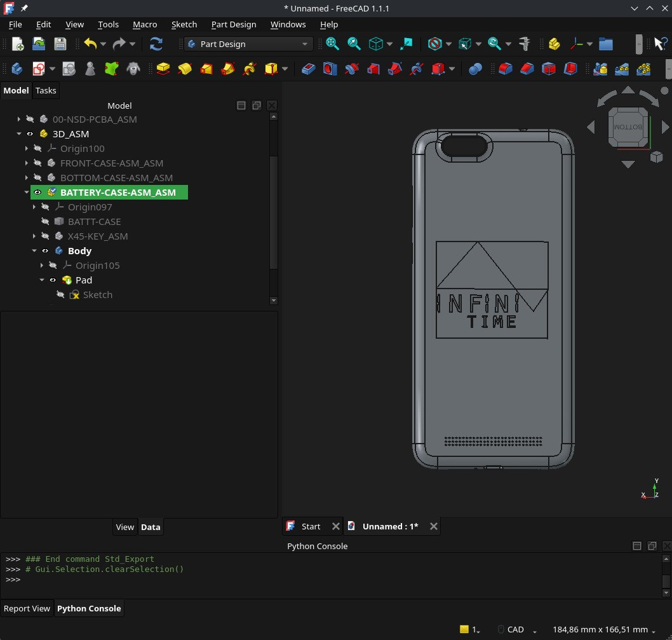
Task: Create a new document icon
Action: point(18,44)
